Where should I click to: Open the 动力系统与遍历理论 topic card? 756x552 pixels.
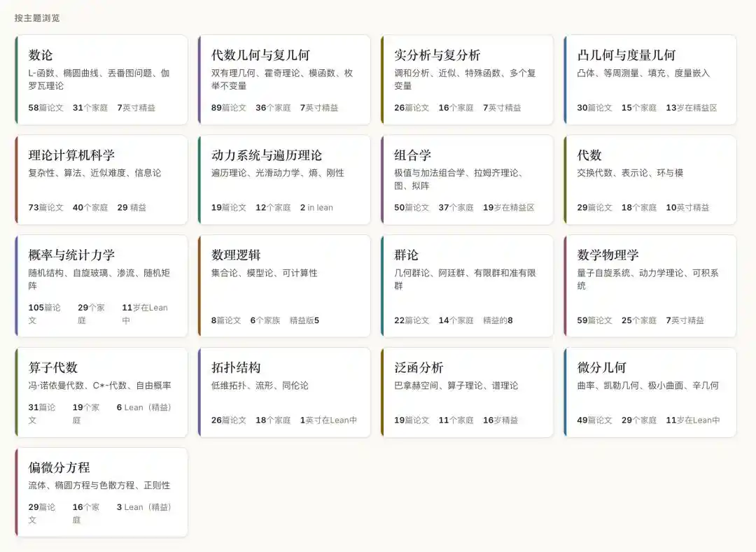[x=284, y=180]
